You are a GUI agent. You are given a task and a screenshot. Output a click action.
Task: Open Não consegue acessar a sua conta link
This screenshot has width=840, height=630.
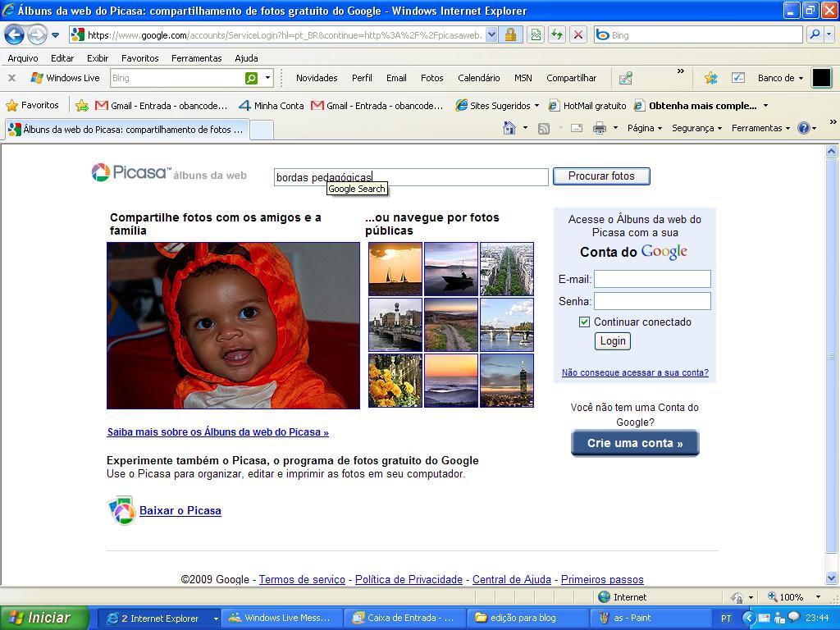[635, 372]
